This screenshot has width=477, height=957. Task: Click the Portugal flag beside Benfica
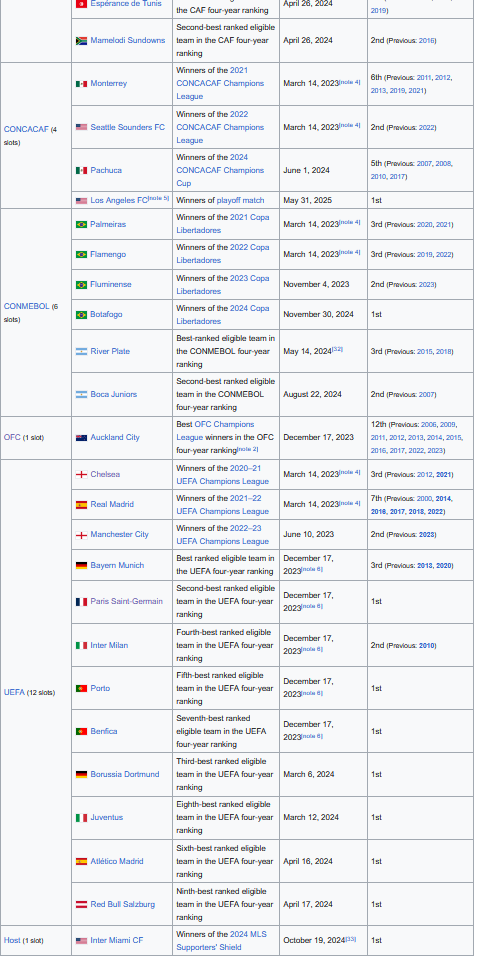click(x=81, y=731)
